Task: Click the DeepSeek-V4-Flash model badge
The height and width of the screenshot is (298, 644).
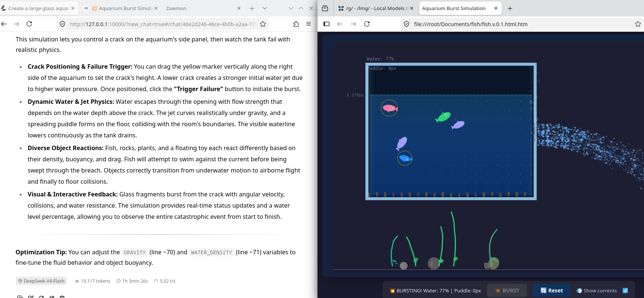Action: click(x=41, y=281)
